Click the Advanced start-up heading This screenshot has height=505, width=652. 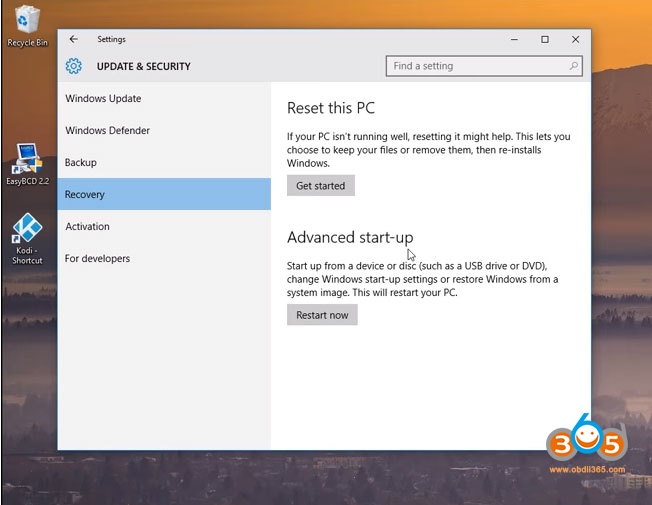pos(350,238)
